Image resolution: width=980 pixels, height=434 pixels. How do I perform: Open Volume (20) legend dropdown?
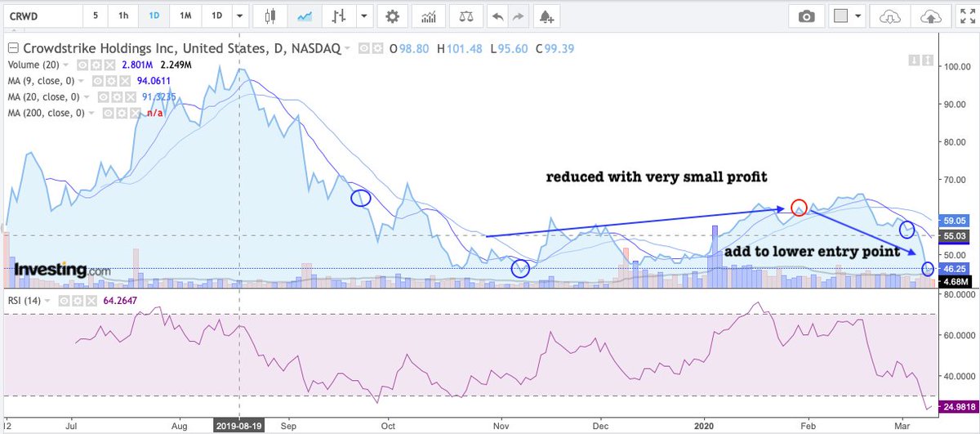[67, 65]
